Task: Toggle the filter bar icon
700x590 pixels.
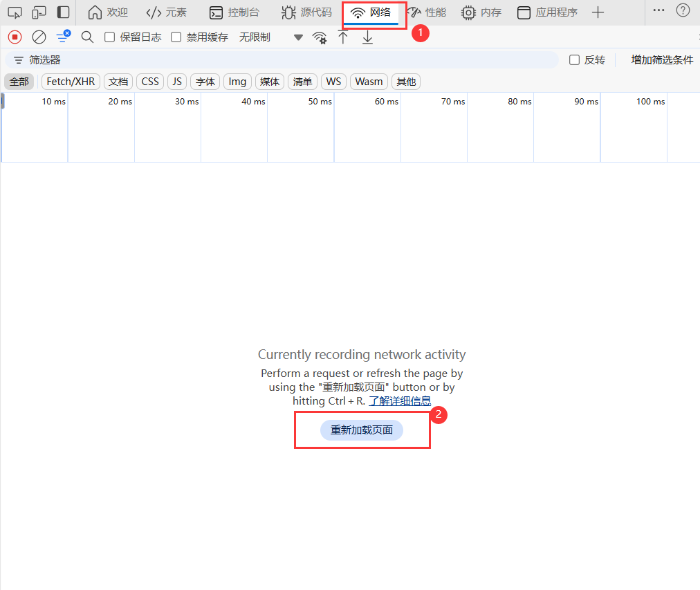Action: [x=63, y=37]
